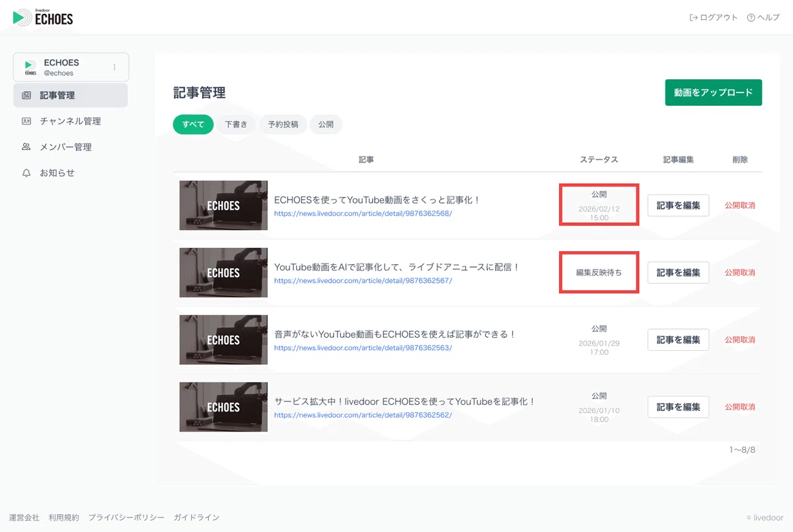Click the ECHOES channel avatar icon
793x532 pixels.
pyautogui.click(x=30, y=67)
